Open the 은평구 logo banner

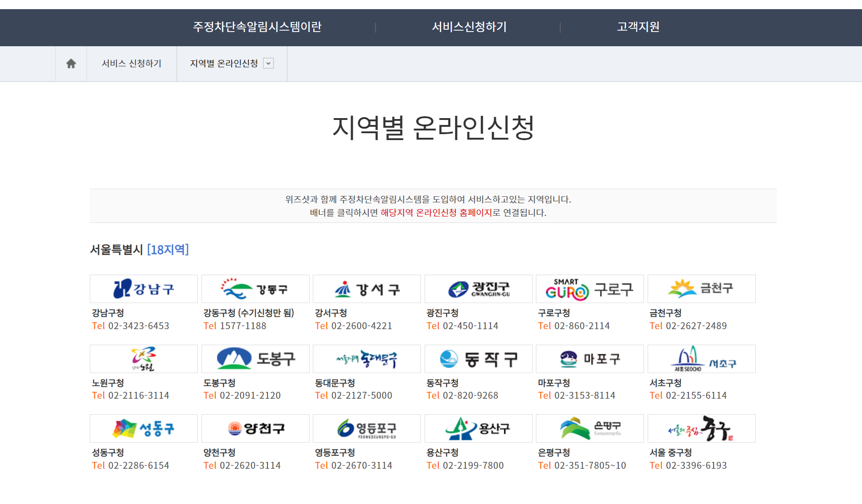pyautogui.click(x=590, y=428)
